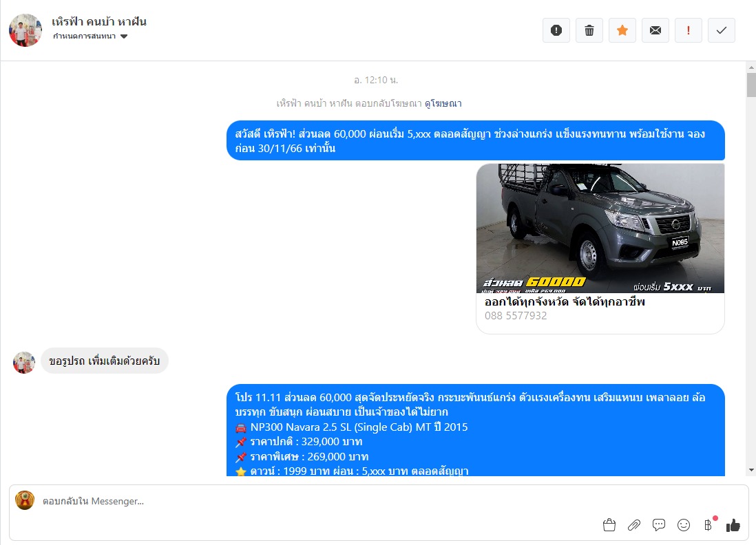Image resolution: width=756 pixels, height=545 pixels.
Task: Click the สวัสดี เหิรฟ้า greeting message bubble
Action: [x=475, y=140]
